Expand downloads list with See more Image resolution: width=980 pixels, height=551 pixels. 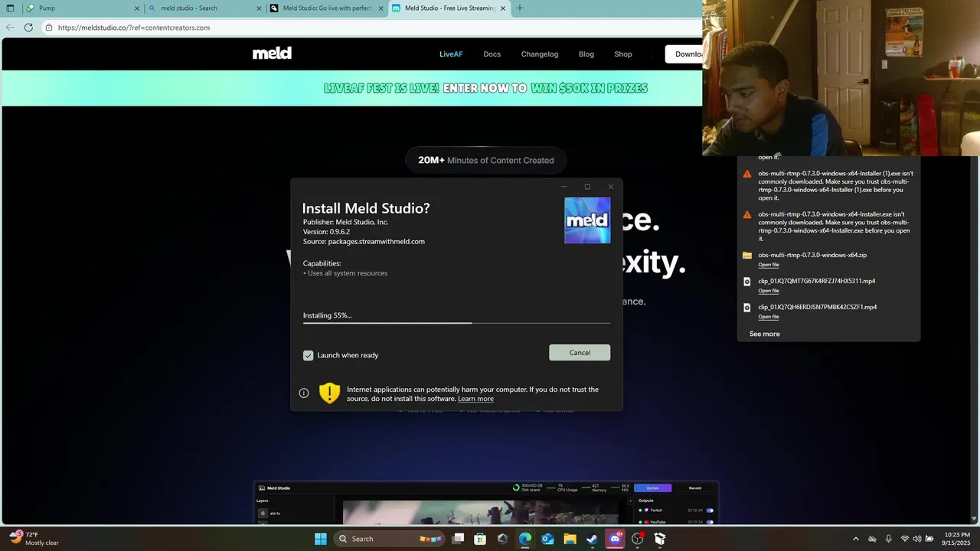[764, 334]
